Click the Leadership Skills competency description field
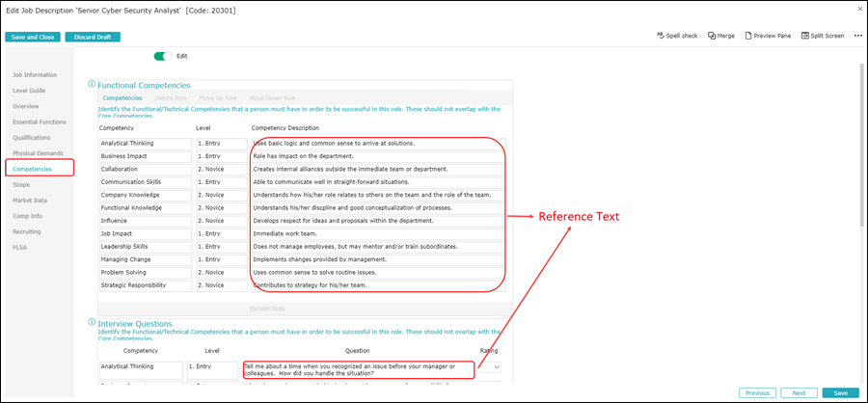 pyautogui.click(x=376, y=246)
